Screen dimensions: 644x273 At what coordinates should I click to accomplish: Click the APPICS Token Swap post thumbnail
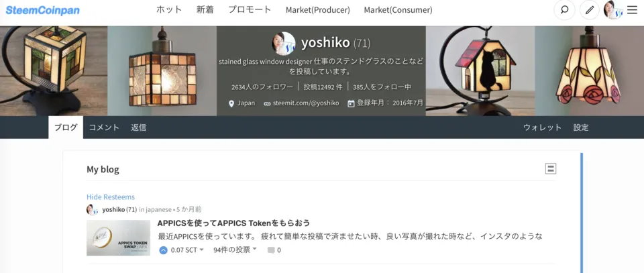click(118, 237)
